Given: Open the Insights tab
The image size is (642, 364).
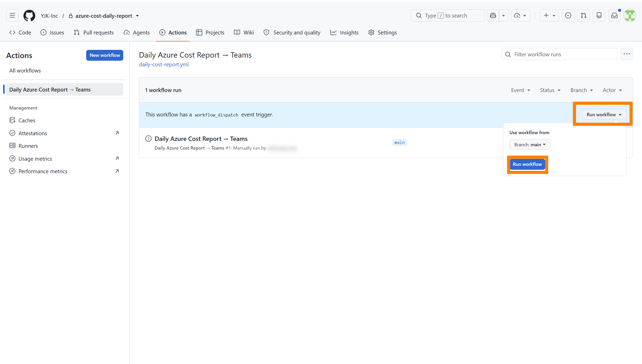Looking at the screenshot, I should tap(344, 33).
